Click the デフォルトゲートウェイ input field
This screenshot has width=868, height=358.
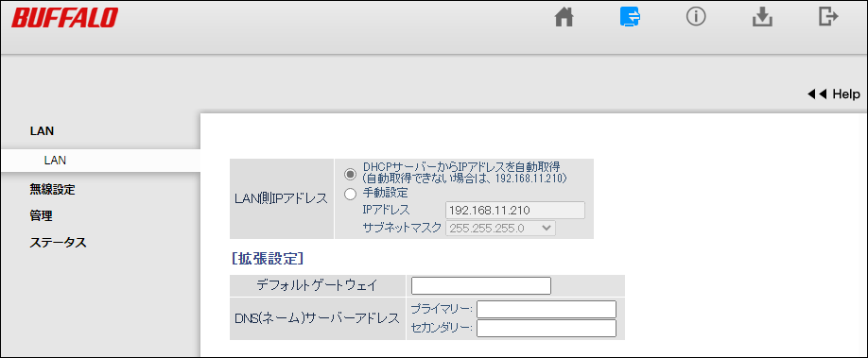(x=481, y=285)
